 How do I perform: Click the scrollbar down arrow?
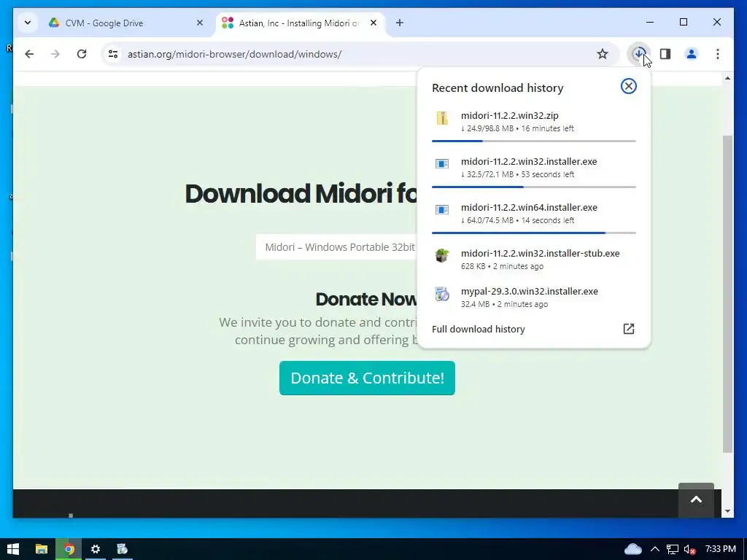pyautogui.click(x=727, y=511)
